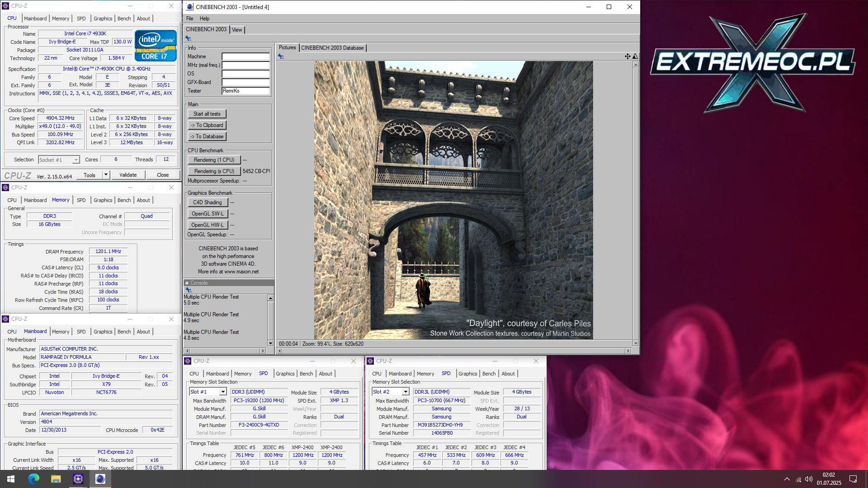The width and height of the screenshot is (868, 488).
Task: Open File Explorer from the taskbar
Action: 56,479
